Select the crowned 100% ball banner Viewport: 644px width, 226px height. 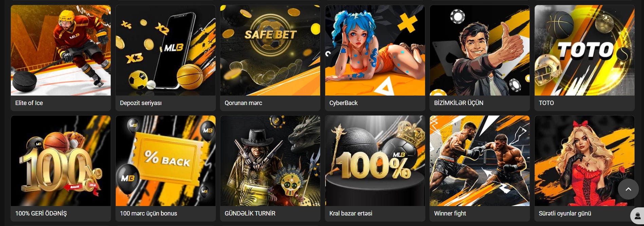[x=375, y=161]
